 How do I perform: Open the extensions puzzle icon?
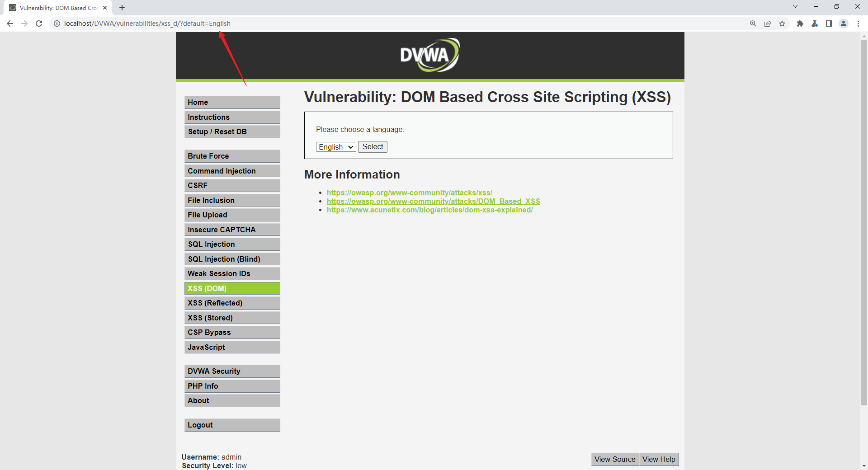coord(800,23)
